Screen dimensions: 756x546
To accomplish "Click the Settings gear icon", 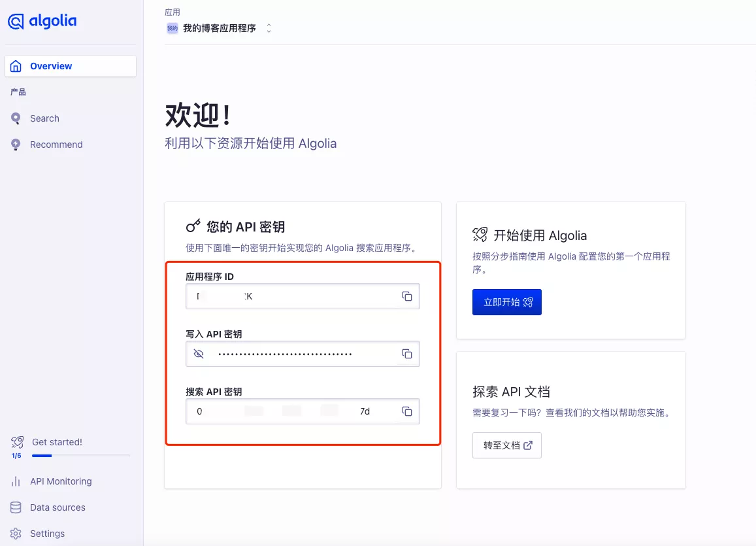I will coord(16,534).
